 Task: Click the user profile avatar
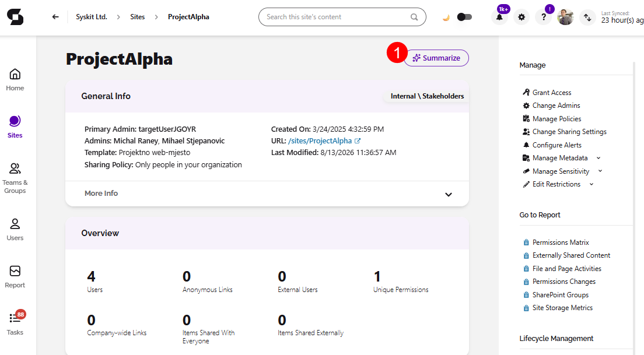coord(566,17)
